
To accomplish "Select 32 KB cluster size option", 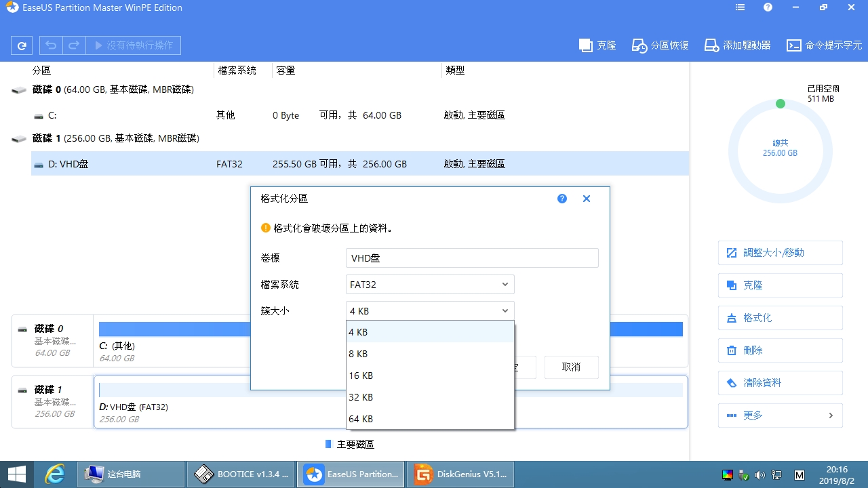I will pyautogui.click(x=430, y=397).
